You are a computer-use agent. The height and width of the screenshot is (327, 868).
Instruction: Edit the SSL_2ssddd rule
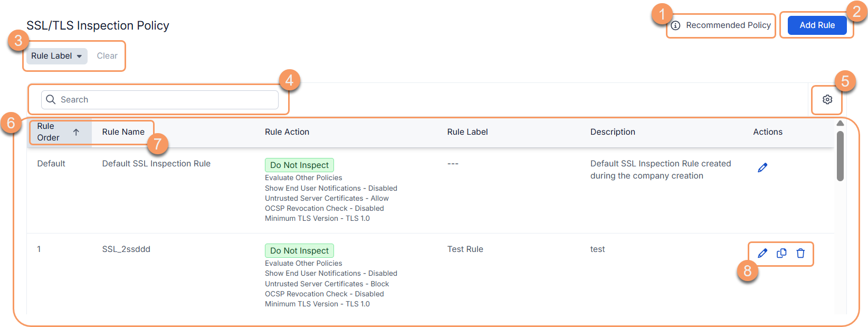(762, 253)
